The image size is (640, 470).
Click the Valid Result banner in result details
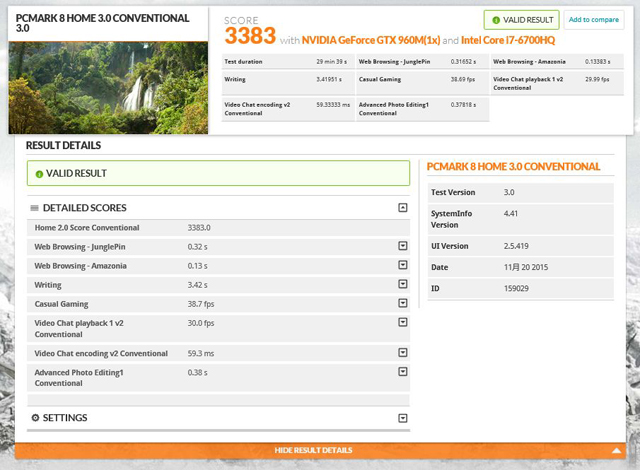pos(218,173)
